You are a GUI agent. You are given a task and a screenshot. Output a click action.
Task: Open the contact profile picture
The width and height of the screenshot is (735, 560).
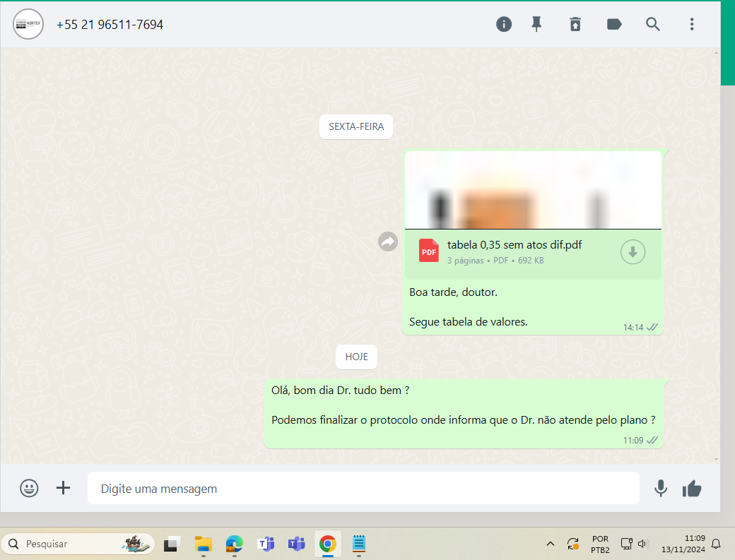click(28, 25)
